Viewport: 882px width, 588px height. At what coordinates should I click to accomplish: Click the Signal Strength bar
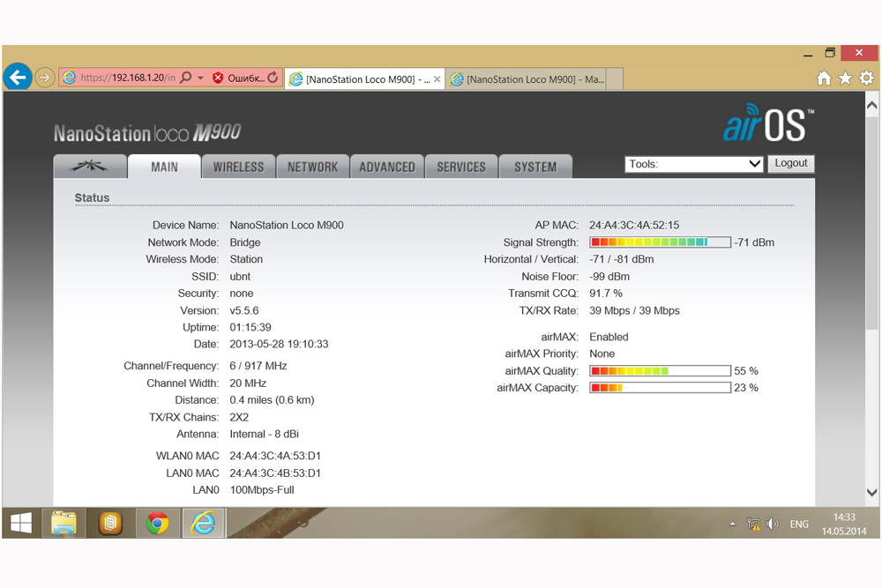(660, 242)
